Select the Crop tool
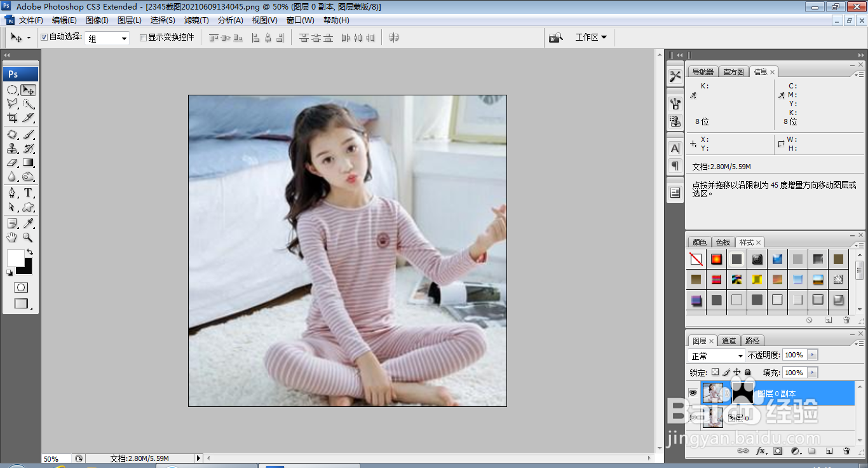 [12, 118]
